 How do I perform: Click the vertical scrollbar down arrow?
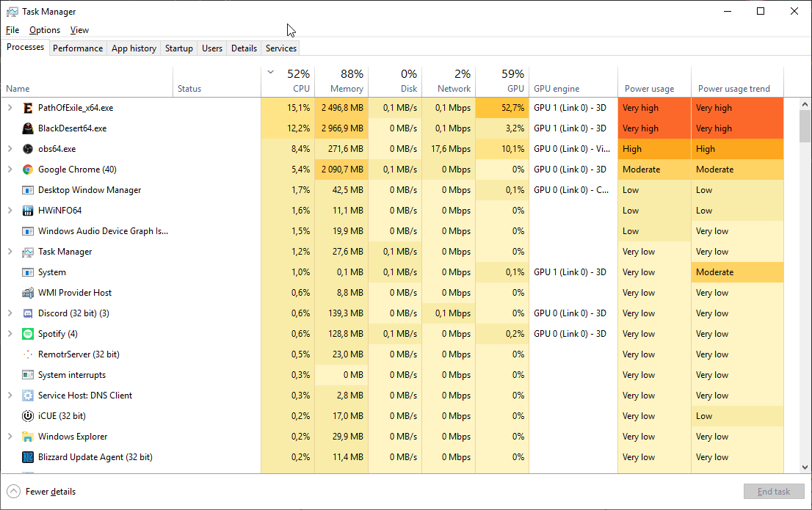(x=805, y=467)
